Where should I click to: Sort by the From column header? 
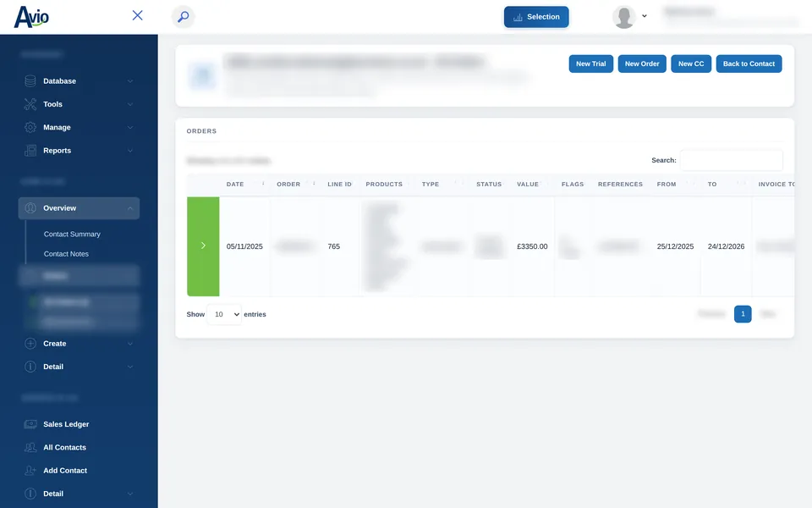tap(667, 184)
